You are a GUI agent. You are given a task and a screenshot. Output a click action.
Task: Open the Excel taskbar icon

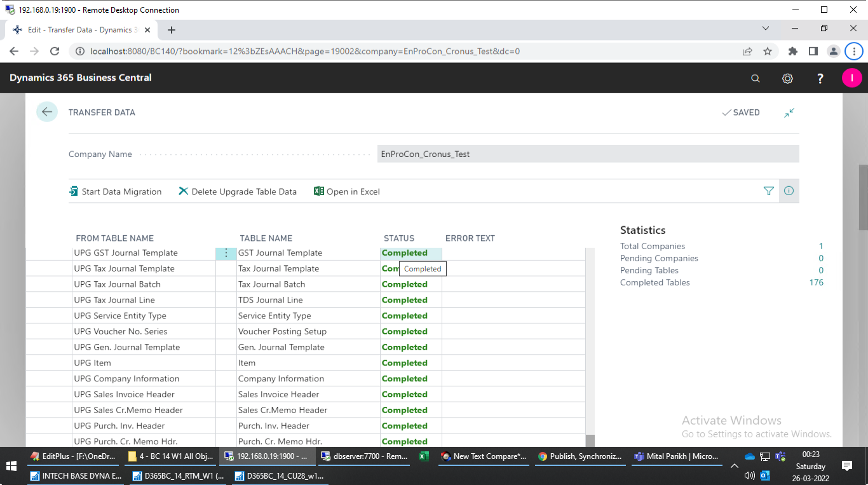click(x=424, y=456)
